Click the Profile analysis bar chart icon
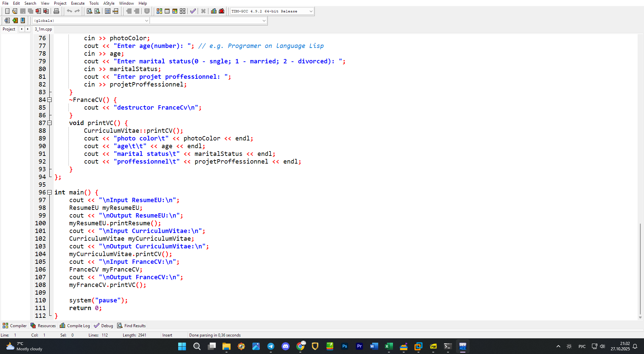The image size is (644, 354). [214, 11]
